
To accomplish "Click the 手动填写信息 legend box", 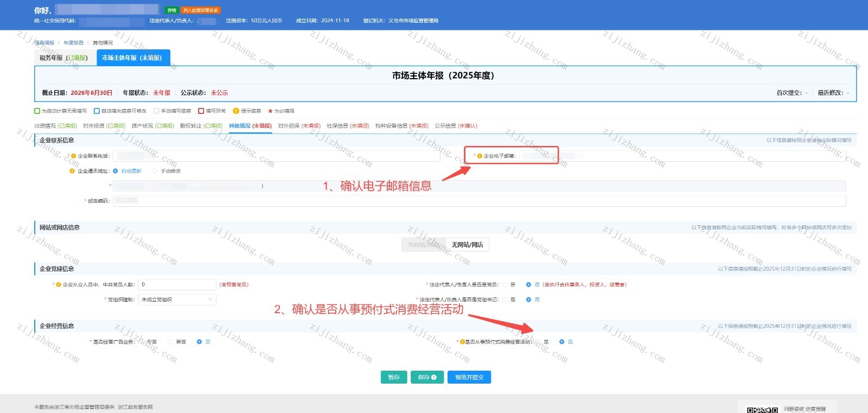I will [x=156, y=111].
